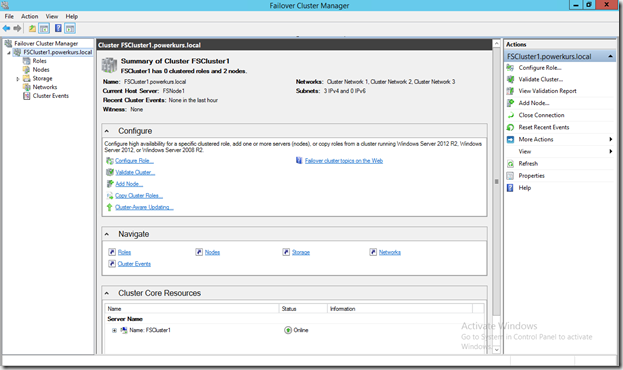
Task: Expand the Storage tree node
Action: coord(17,79)
